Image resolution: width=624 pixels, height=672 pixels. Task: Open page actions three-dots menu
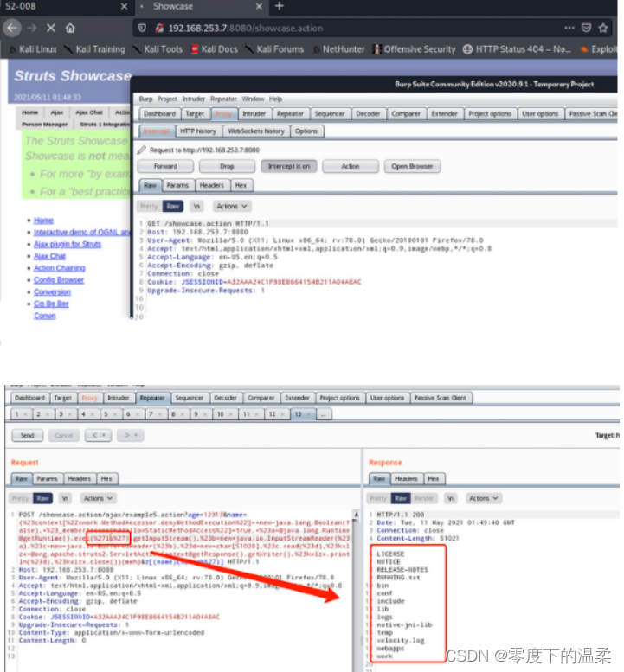coord(569,28)
